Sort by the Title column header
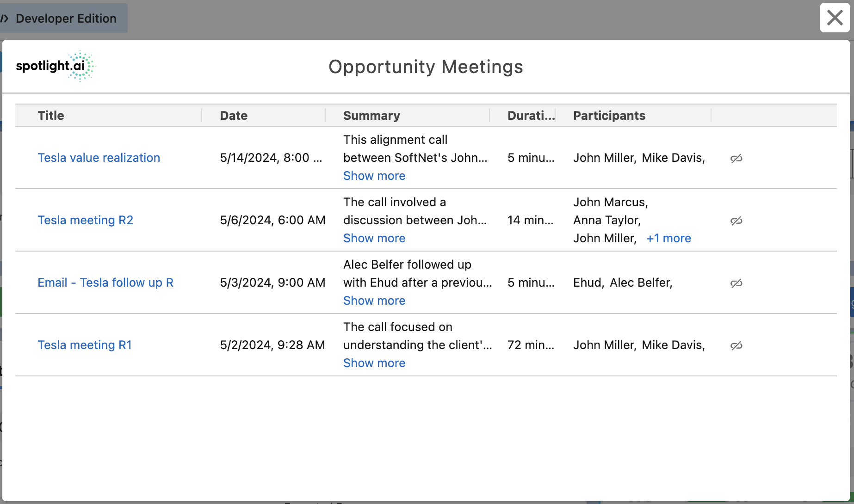The width and height of the screenshot is (854, 504). click(51, 116)
